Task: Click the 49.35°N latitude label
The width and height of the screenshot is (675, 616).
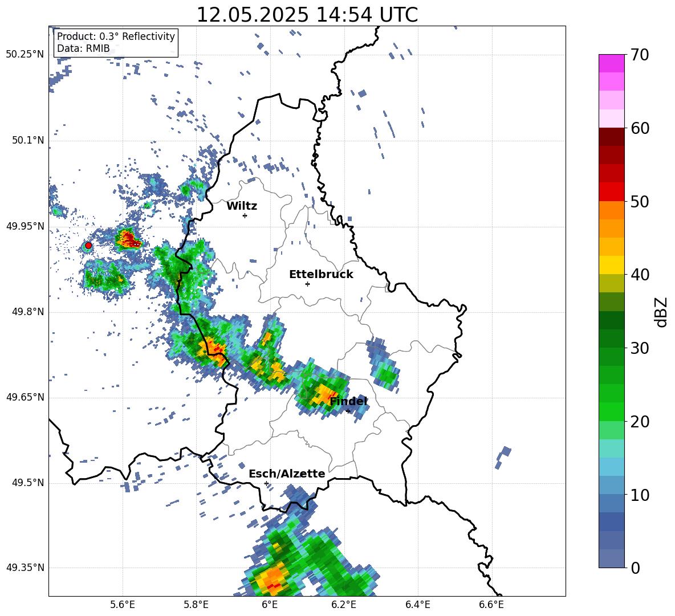Action: [x=25, y=568]
